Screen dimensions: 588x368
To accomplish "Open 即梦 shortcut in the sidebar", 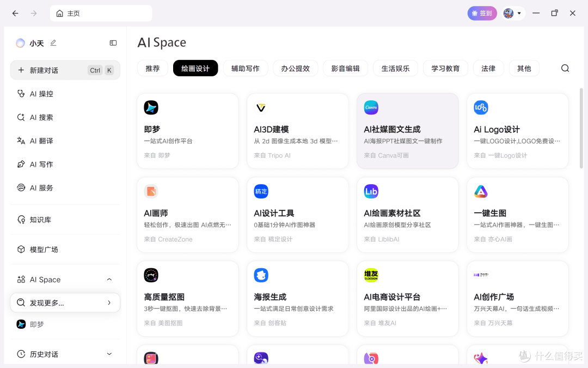I will 65,324.
